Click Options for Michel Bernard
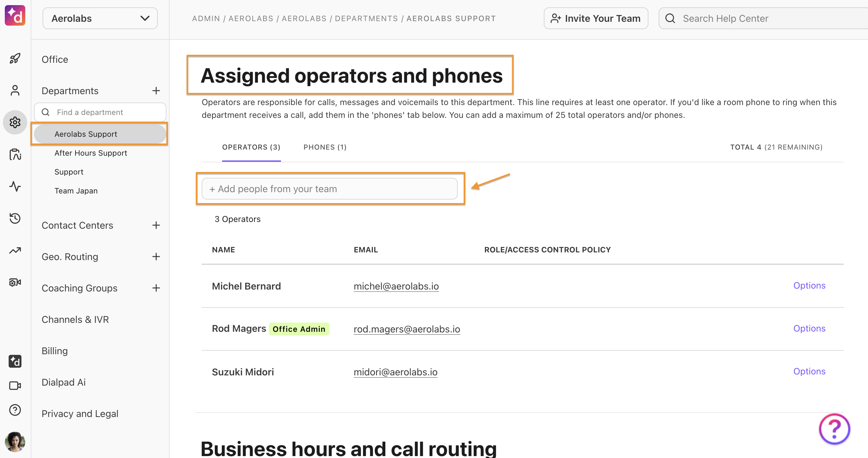868x458 pixels. click(809, 285)
